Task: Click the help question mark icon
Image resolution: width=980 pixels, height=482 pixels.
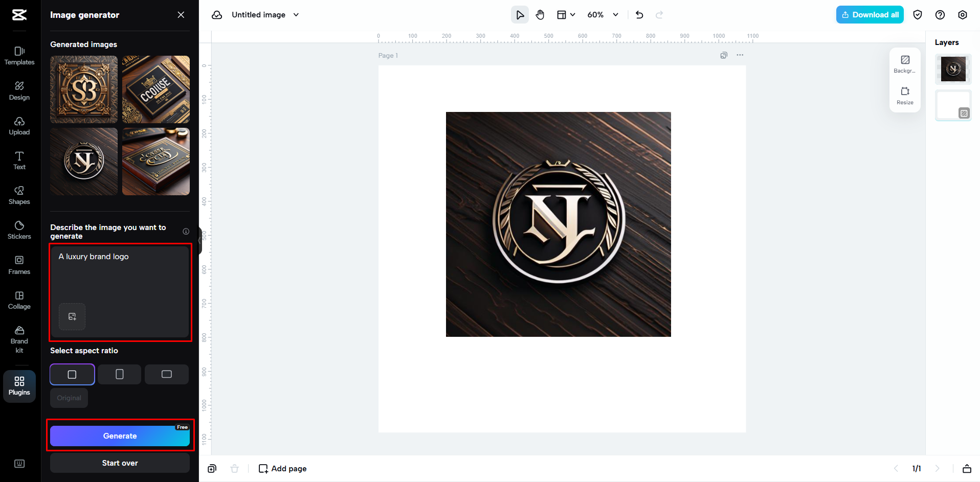Action: tap(940, 15)
